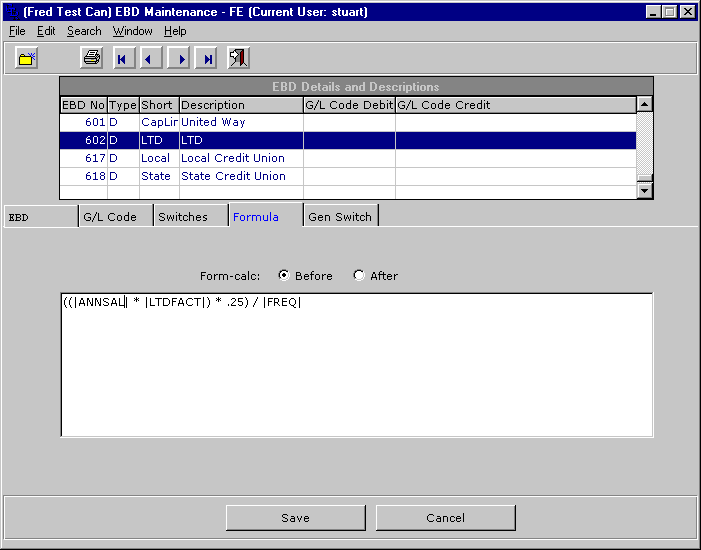Viewport: 701px width, 550px height.
Task: Select the EBD No 602 cell
Action: pos(84,140)
